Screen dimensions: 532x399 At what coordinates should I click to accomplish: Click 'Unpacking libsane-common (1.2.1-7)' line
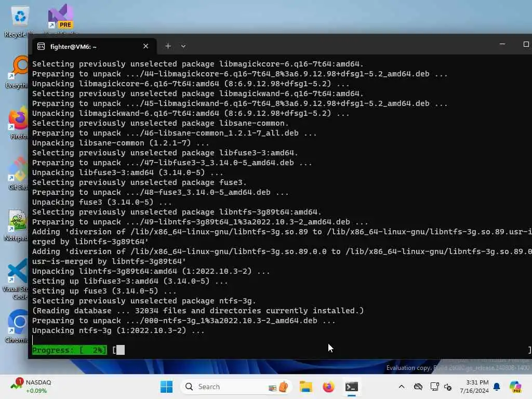[121, 143]
